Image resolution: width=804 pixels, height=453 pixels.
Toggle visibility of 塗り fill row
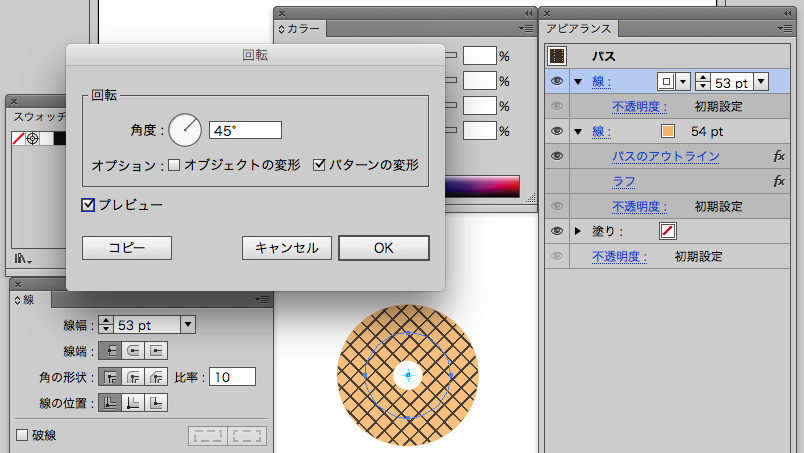(x=556, y=231)
